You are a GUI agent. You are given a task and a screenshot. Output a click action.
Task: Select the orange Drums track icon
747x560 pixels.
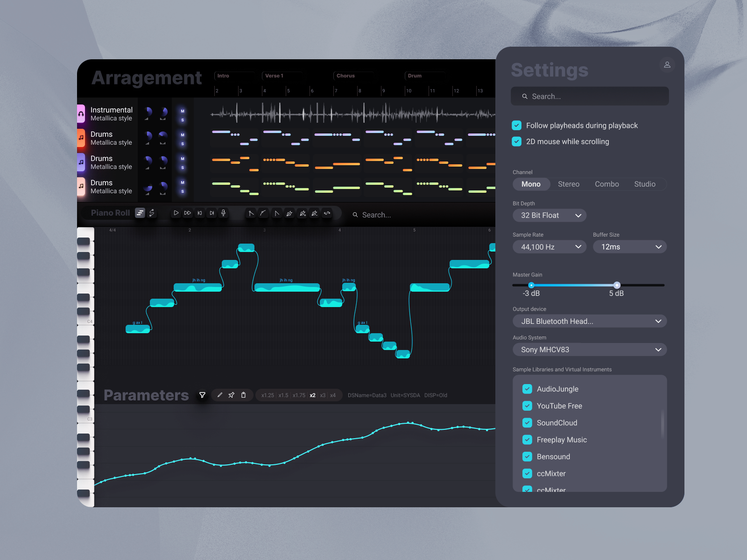[x=81, y=138]
